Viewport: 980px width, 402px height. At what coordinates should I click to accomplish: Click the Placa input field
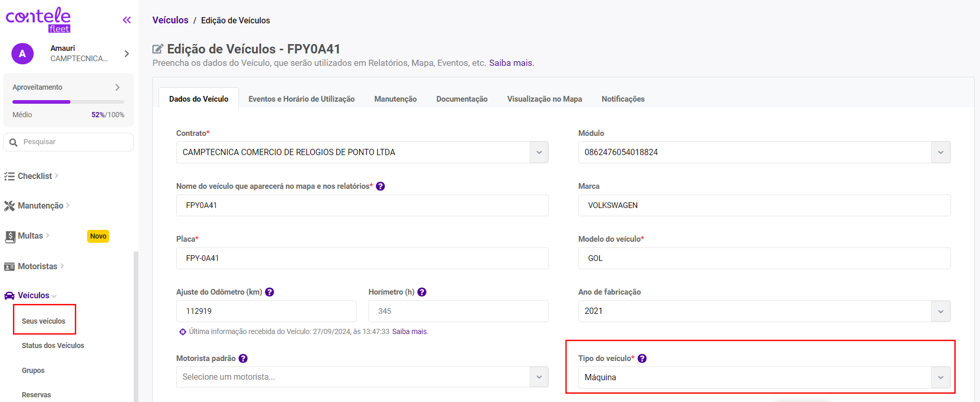[x=362, y=258]
